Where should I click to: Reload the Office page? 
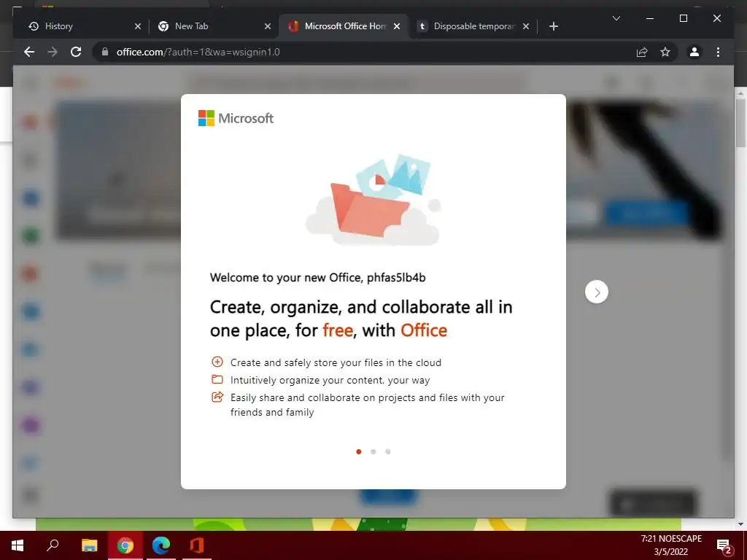pos(76,52)
